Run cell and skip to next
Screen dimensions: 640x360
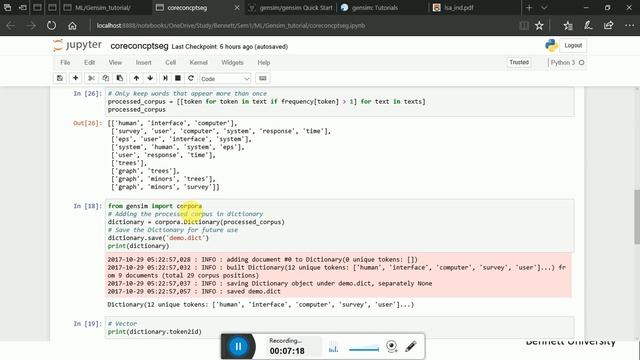pyautogui.click(x=165, y=78)
